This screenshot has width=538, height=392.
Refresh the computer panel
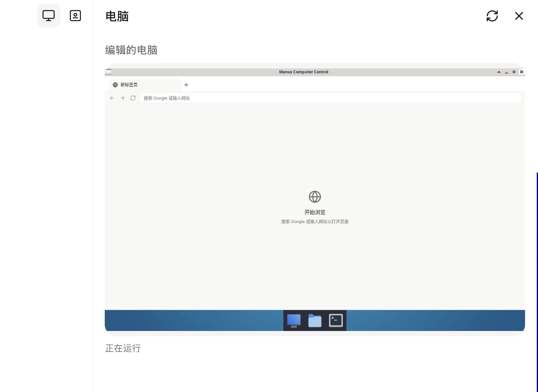click(492, 16)
